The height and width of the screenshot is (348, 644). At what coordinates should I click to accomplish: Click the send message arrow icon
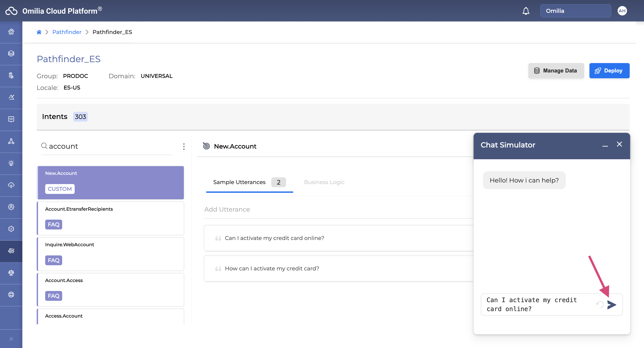point(611,305)
